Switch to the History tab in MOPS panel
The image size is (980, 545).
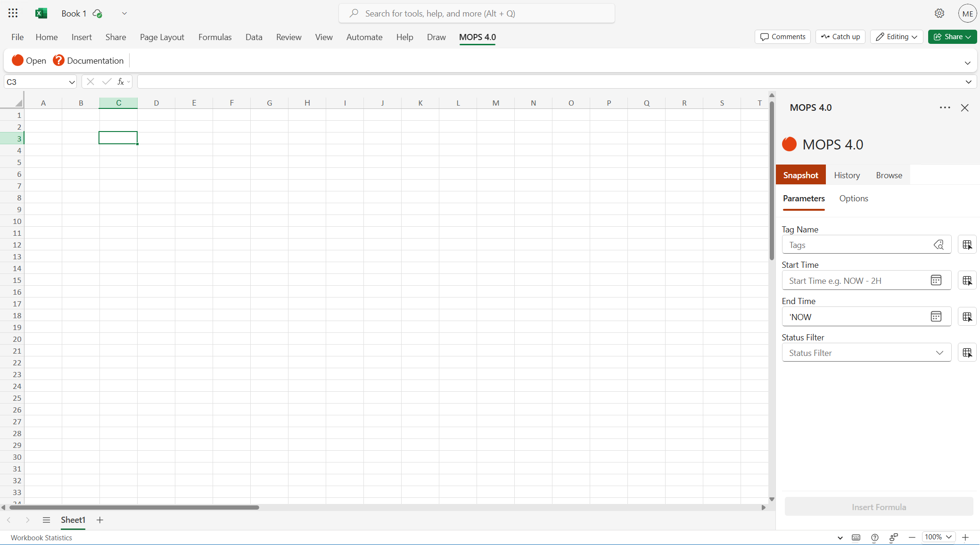coord(847,175)
